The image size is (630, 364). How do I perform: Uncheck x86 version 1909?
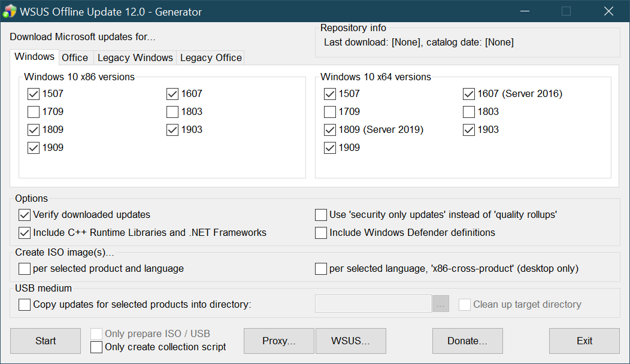tap(34, 148)
